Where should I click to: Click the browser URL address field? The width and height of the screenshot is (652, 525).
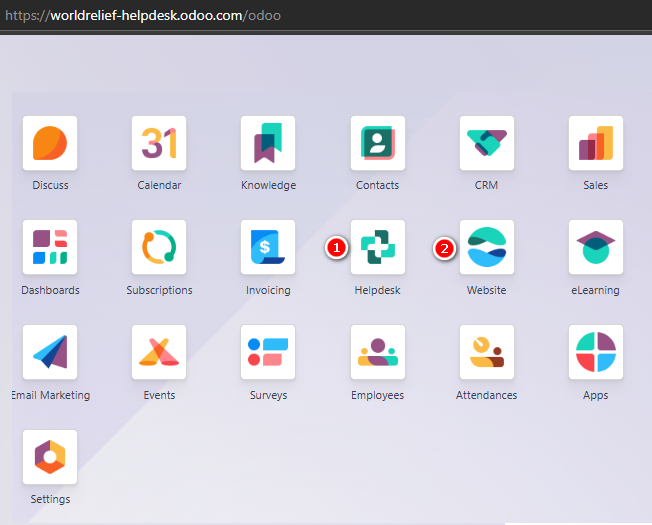(326, 15)
